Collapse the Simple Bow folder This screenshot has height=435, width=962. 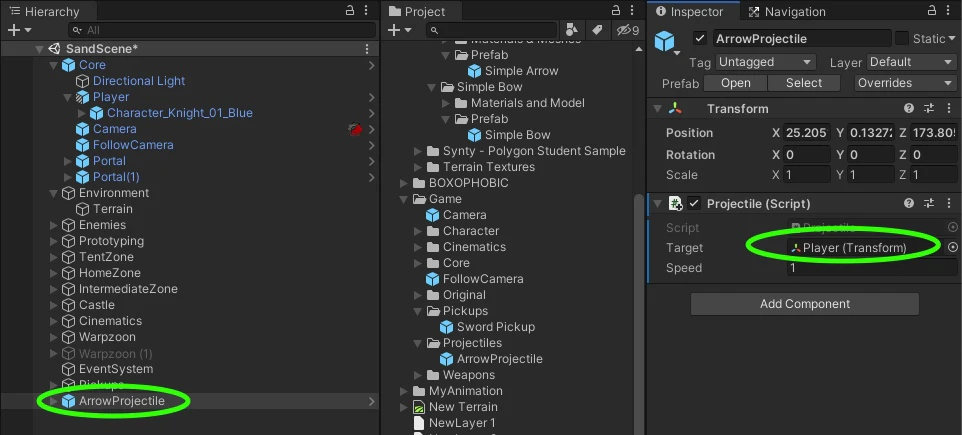[432, 87]
